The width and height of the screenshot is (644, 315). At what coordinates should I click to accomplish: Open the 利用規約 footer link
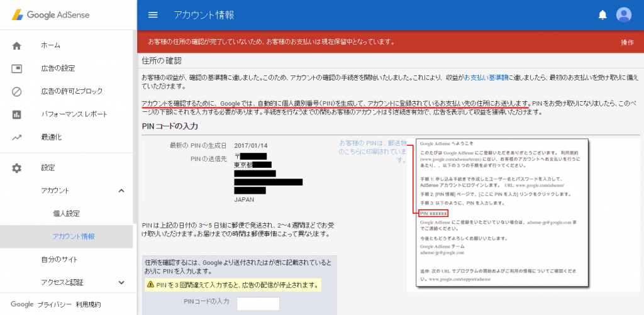88,305
